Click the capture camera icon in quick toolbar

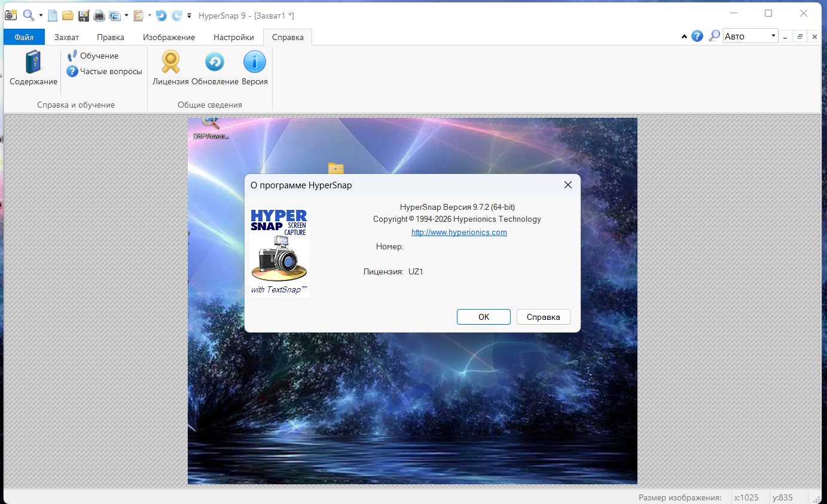point(11,15)
